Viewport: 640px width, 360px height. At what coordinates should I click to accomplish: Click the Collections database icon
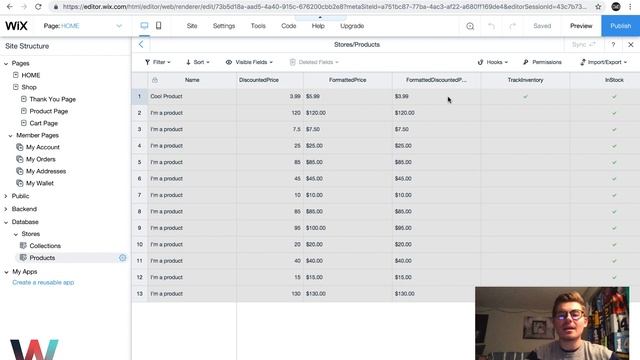pos(23,246)
